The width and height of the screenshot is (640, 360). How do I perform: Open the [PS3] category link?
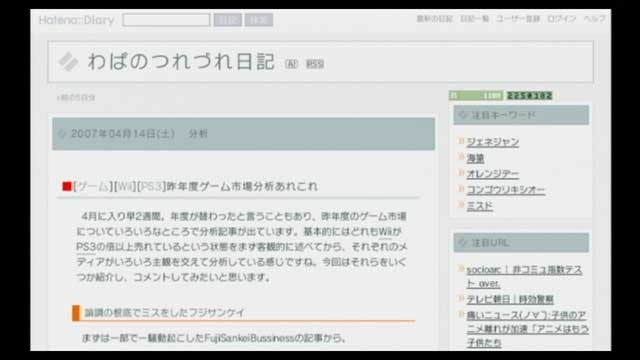pos(151,186)
